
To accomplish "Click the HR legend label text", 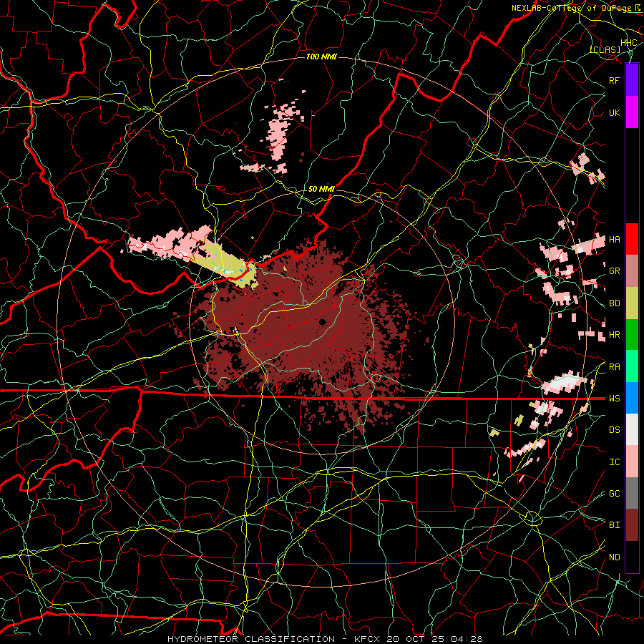I will [x=614, y=335].
